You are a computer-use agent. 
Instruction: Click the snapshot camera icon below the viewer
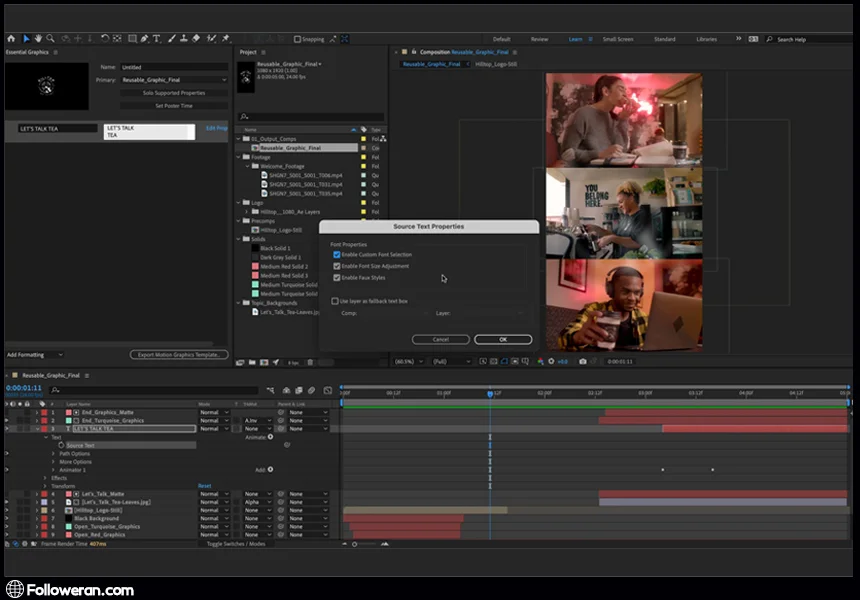[x=583, y=361]
